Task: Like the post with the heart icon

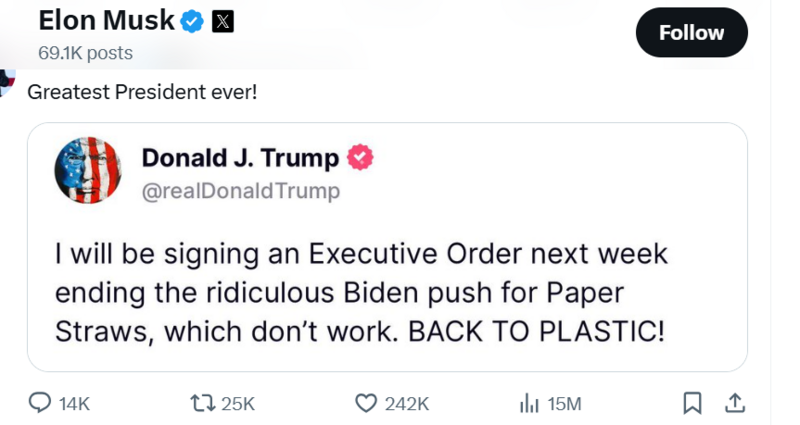Action: click(366, 403)
